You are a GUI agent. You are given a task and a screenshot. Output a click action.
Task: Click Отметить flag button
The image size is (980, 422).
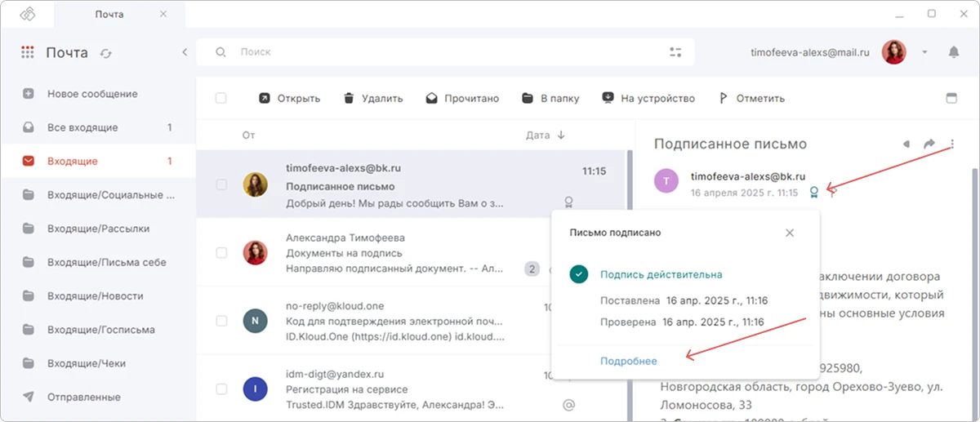751,98
